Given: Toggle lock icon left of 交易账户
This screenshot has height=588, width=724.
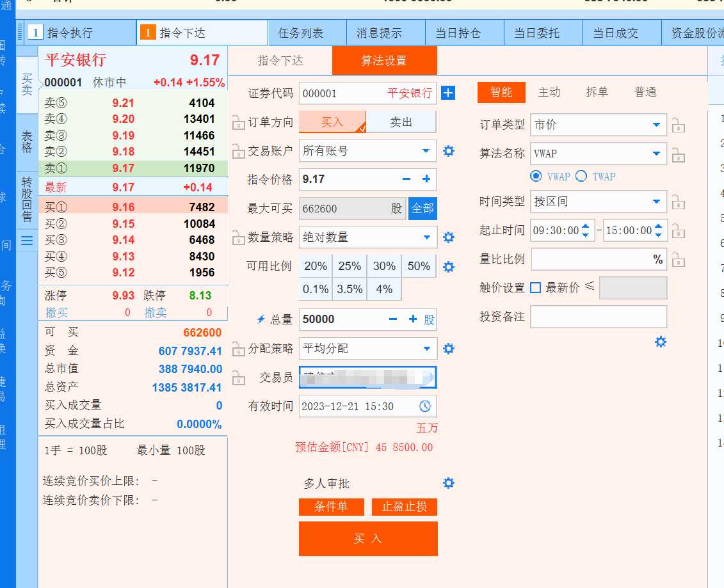Looking at the screenshot, I should click(x=238, y=151).
